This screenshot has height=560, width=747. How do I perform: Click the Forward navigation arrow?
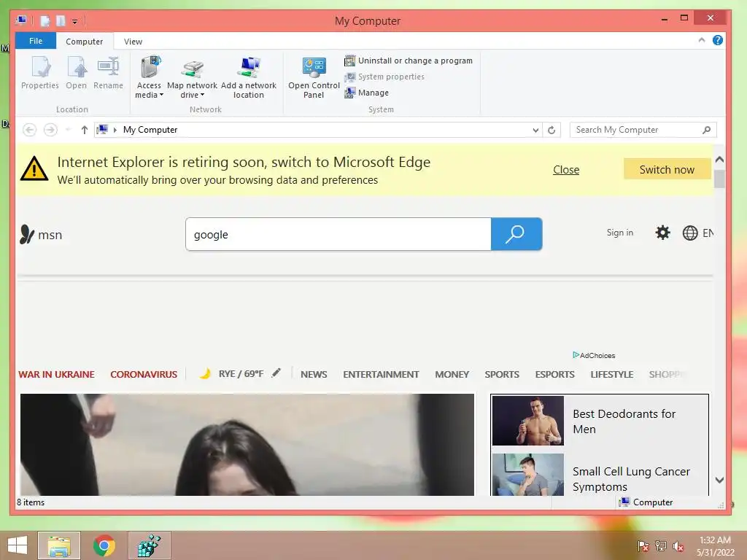(50, 130)
